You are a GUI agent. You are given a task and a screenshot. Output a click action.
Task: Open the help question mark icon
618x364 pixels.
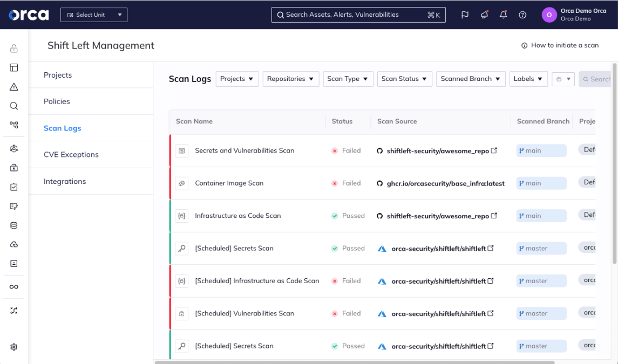click(x=522, y=15)
